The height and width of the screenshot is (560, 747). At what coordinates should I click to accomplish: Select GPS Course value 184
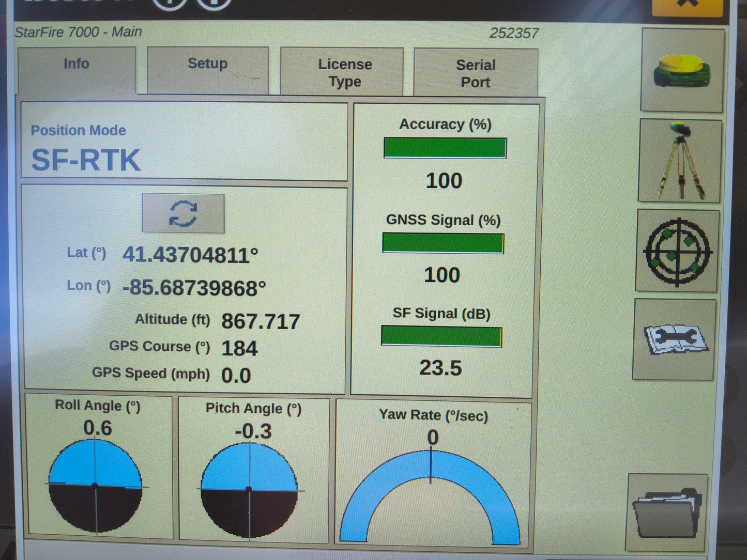(239, 348)
